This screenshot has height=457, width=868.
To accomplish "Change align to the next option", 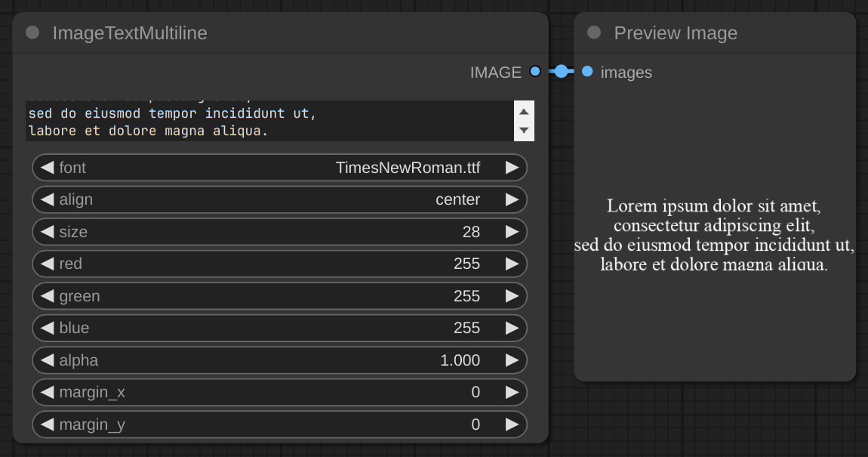I will [x=512, y=199].
